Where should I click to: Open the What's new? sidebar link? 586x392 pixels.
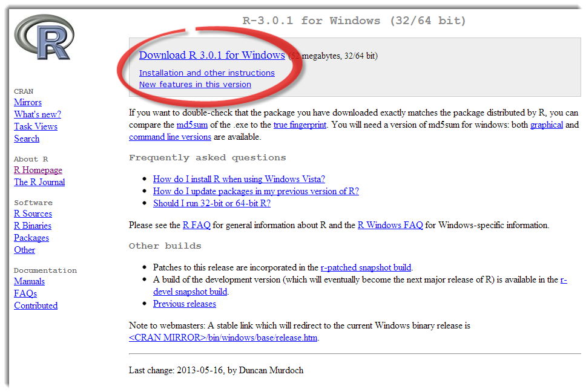click(x=38, y=114)
